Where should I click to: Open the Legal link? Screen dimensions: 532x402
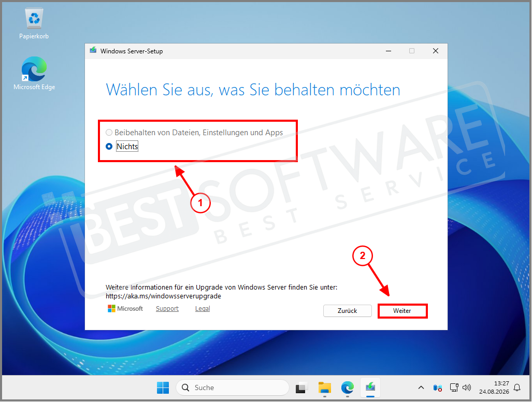(x=203, y=309)
